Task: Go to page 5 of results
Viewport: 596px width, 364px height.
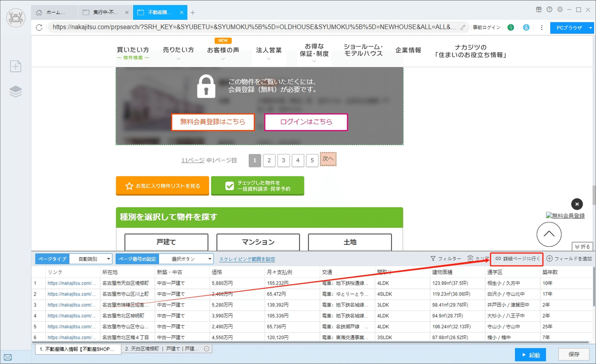Action: (x=312, y=160)
